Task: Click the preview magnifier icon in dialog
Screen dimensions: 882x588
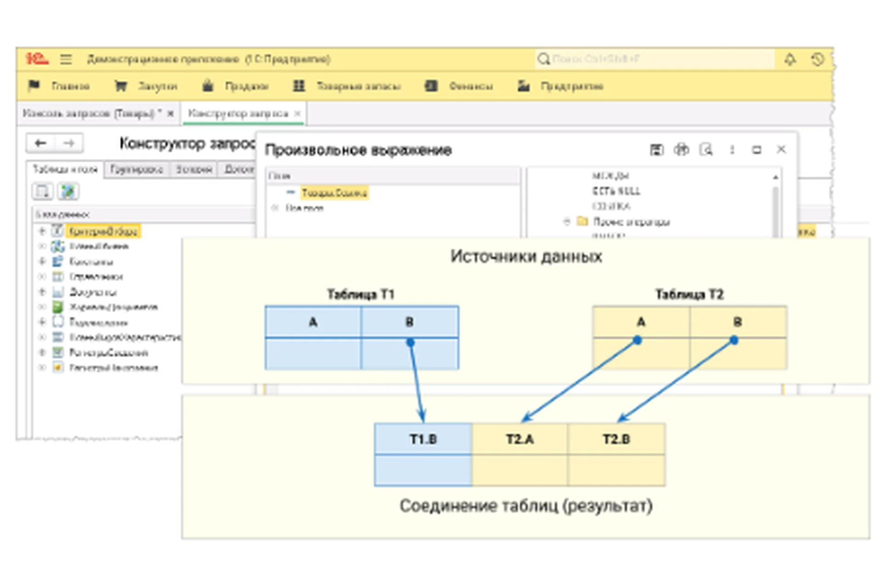Action: (706, 150)
